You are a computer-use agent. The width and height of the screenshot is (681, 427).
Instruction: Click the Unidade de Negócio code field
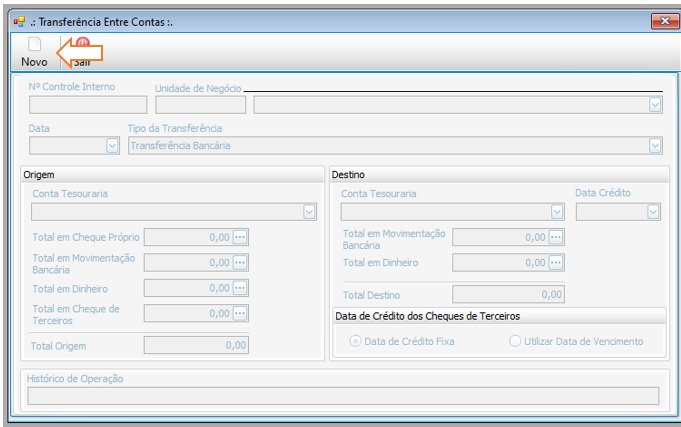[201, 105]
